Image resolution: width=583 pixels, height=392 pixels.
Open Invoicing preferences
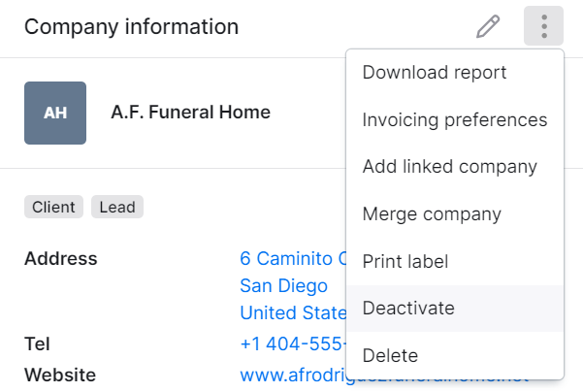(455, 119)
